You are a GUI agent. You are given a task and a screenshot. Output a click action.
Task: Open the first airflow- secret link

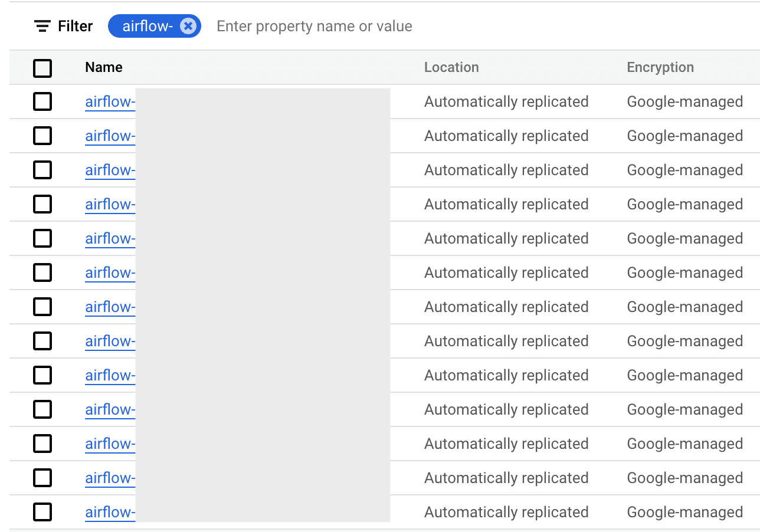pos(110,101)
